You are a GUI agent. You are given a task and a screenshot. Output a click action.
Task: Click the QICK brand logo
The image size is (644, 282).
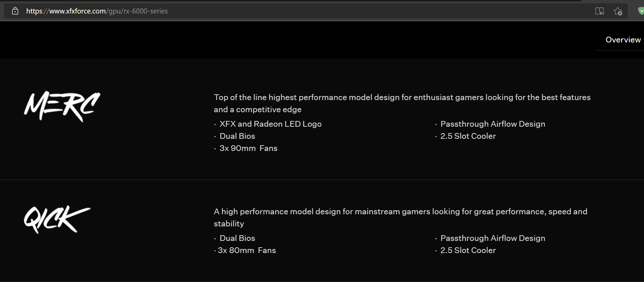click(x=57, y=219)
